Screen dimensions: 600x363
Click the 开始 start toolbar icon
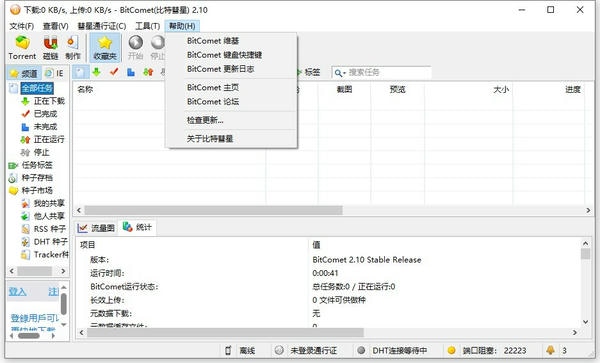click(x=135, y=47)
